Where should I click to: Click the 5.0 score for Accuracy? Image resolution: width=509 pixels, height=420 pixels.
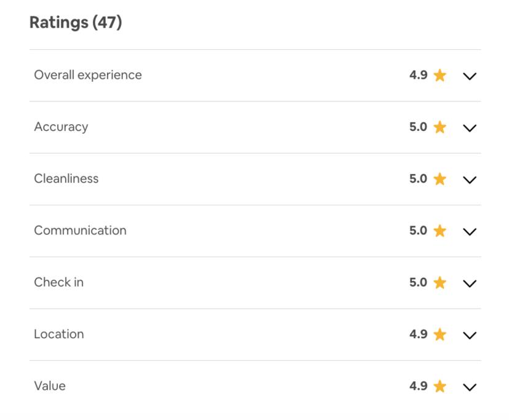coord(418,127)
